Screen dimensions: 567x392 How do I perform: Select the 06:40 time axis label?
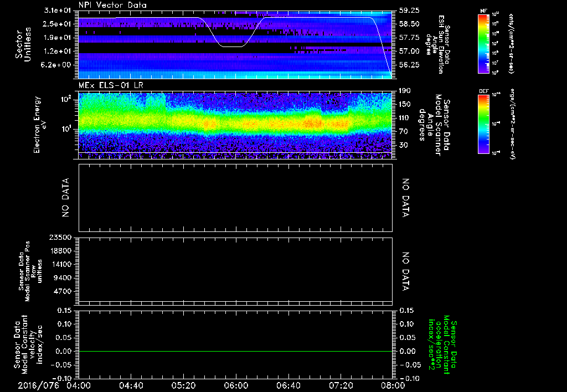click(x=288, y=385)
